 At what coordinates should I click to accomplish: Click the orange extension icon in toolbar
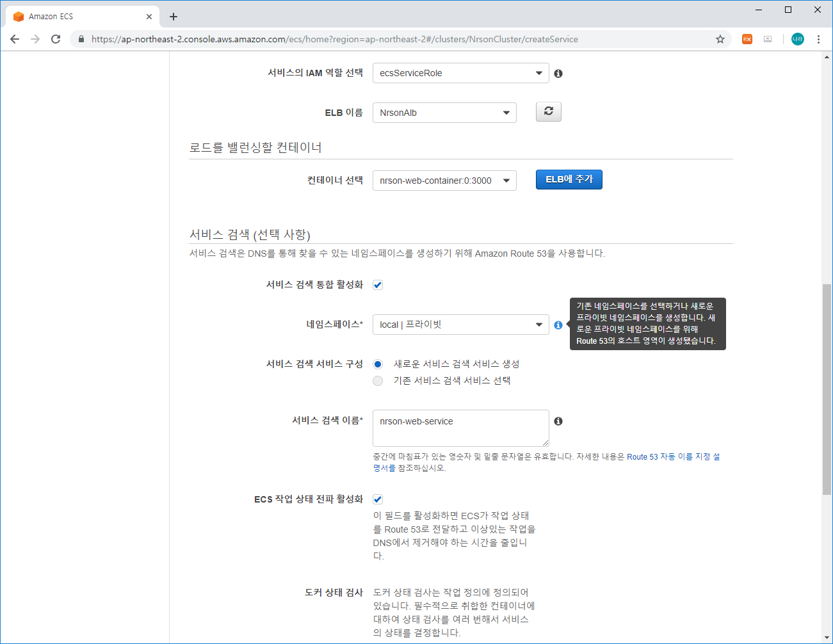point(747,39)
